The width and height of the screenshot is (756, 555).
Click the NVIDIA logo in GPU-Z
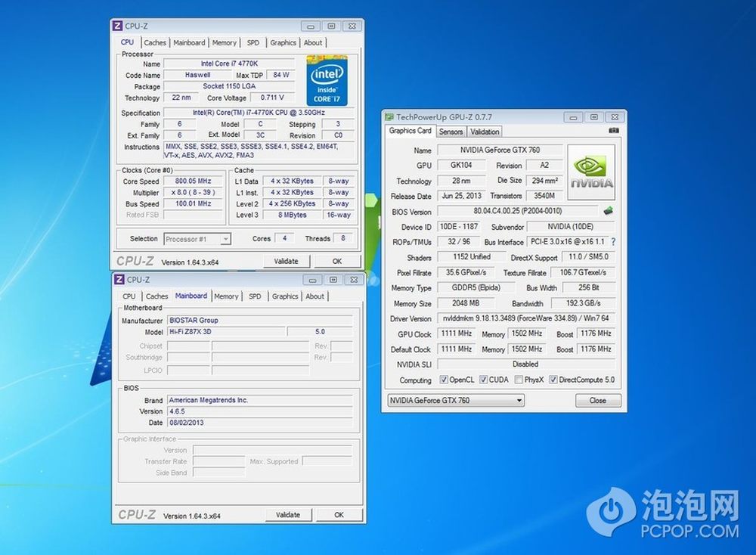coord(592,172)
